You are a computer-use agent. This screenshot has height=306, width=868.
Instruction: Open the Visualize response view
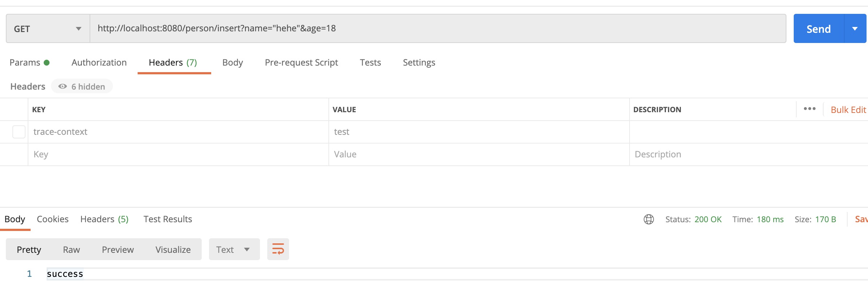173,250
